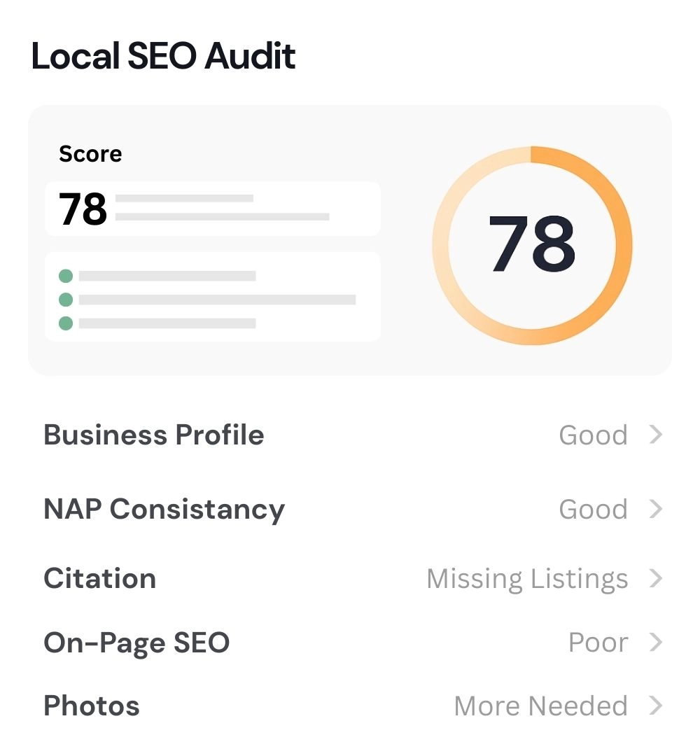
Task: Open the Photos audit item
Action: click(x=92, y=706)
